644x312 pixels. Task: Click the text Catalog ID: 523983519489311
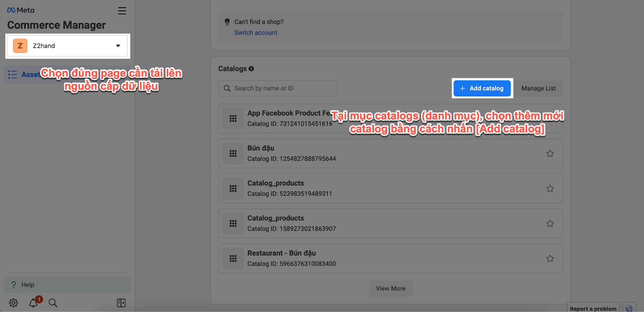(x=290, y=194)
